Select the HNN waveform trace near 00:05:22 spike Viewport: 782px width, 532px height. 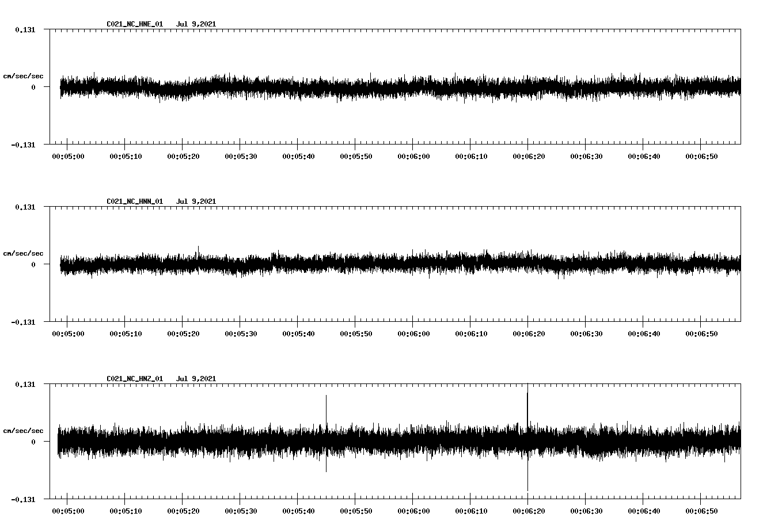[198, 253]
